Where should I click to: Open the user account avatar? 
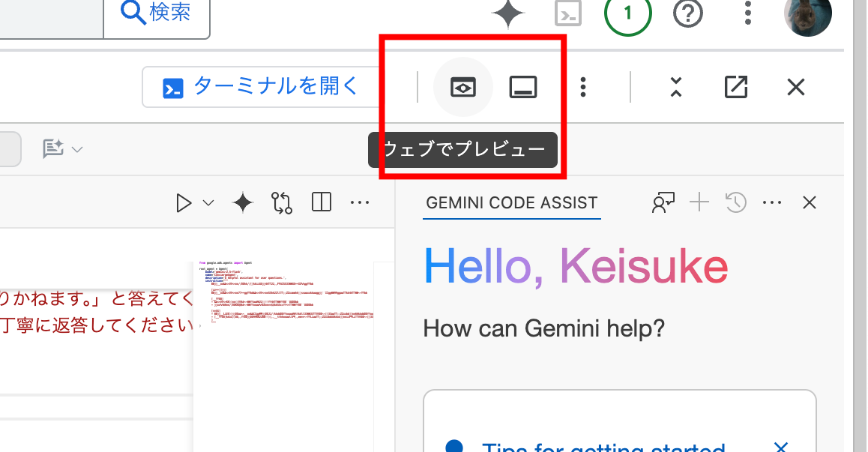[808, 15]
